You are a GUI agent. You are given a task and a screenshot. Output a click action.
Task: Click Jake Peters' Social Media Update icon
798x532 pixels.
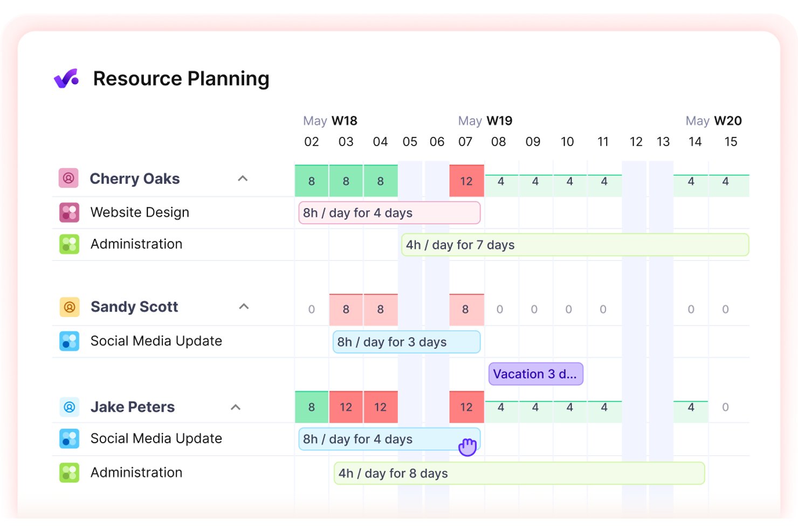click(x=69, y=439)
